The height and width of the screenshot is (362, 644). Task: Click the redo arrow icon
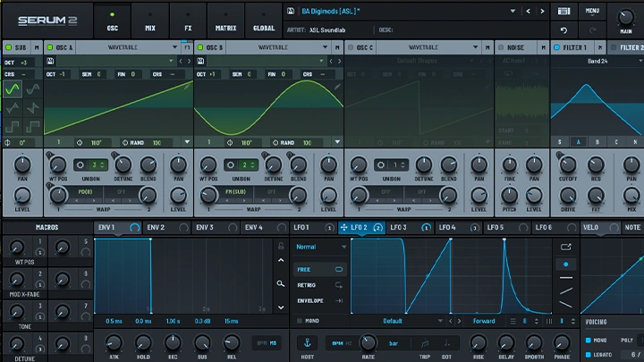[592, 30]
